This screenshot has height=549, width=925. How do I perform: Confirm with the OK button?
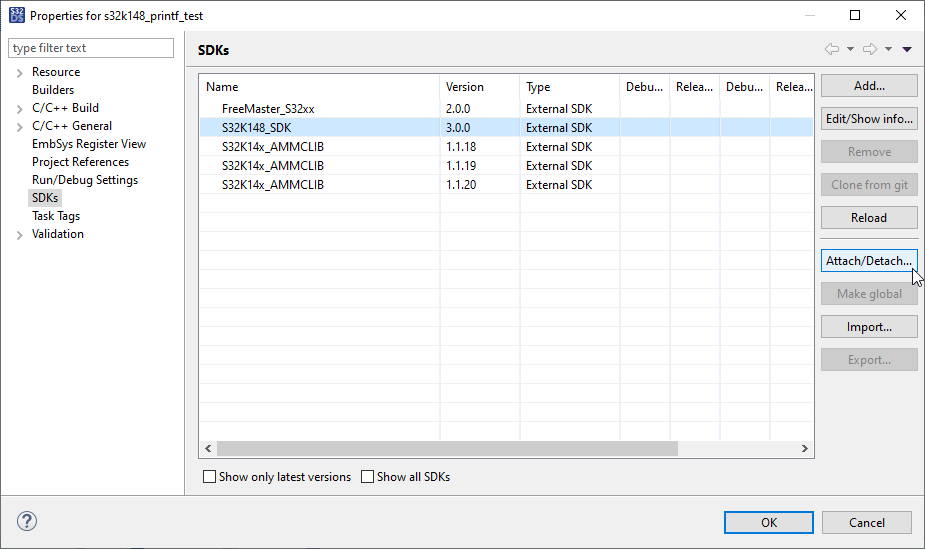click(x=769, y=522)
